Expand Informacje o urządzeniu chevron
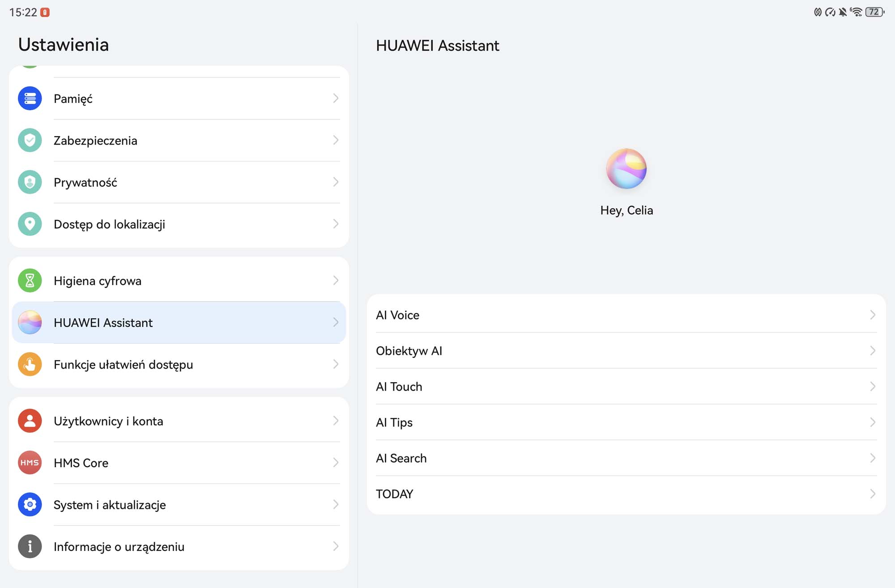This screenshot has width=895, height=588. pos(336,546)
